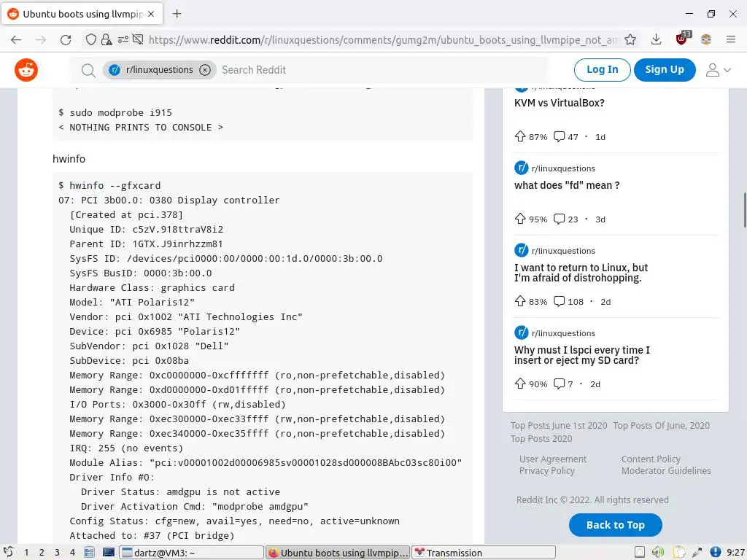
Task: Click the site security padlock icon
Action: point(107,39)
